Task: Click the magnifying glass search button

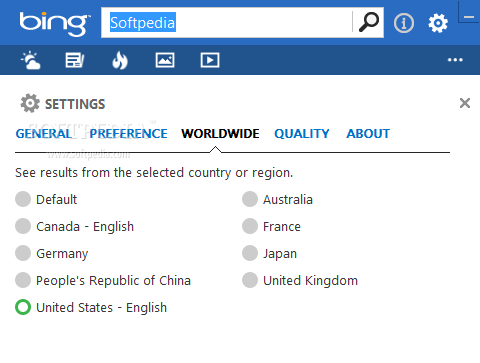Action: pyautogui.click(x=368, y=22)
